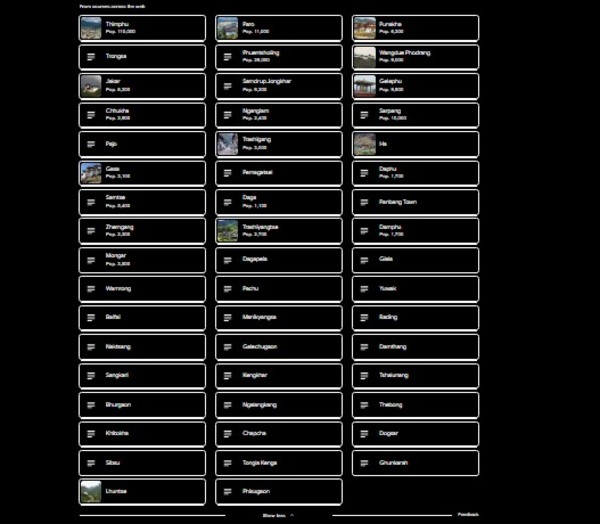Open the Gasa thumbnail image
The width and height of the screenshot is (600, 524).
point(91,173)
